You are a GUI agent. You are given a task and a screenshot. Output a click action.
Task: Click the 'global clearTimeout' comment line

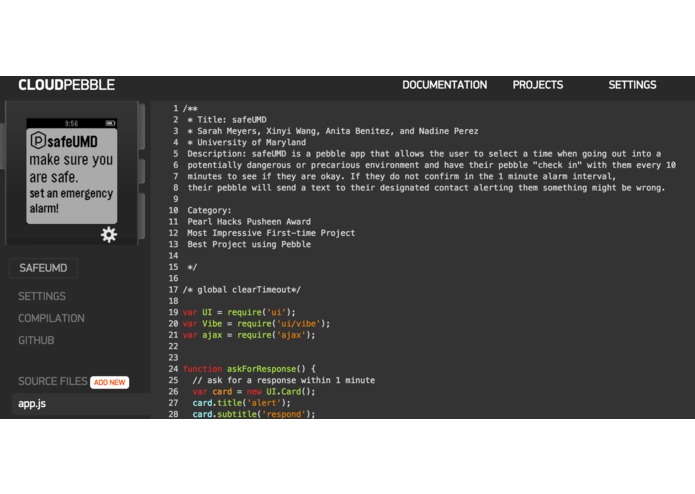(242, 290)
